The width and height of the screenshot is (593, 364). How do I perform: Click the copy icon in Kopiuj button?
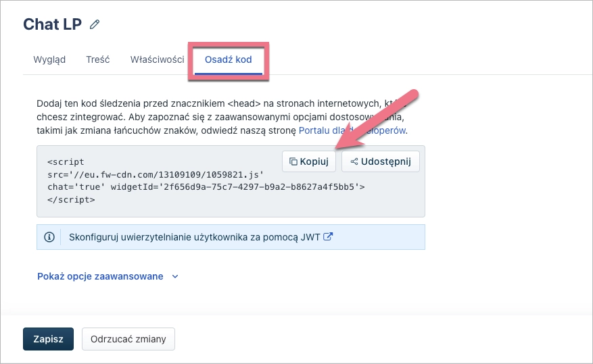[x=293, y=162]
